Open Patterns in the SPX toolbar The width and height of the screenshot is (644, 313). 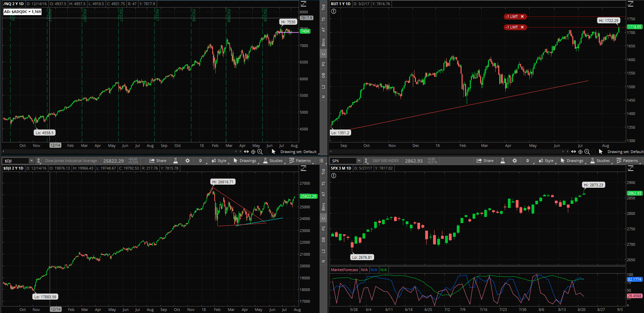[x=627, y=161]
